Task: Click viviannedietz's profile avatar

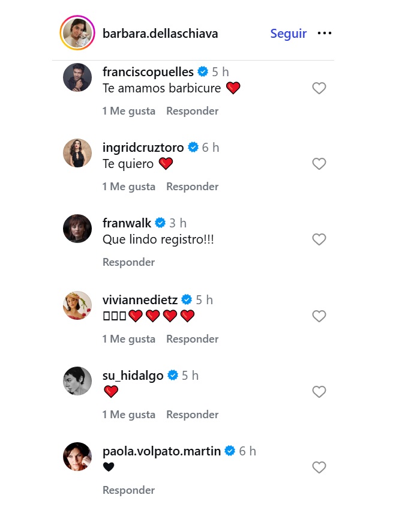Action: pos(77,305)
